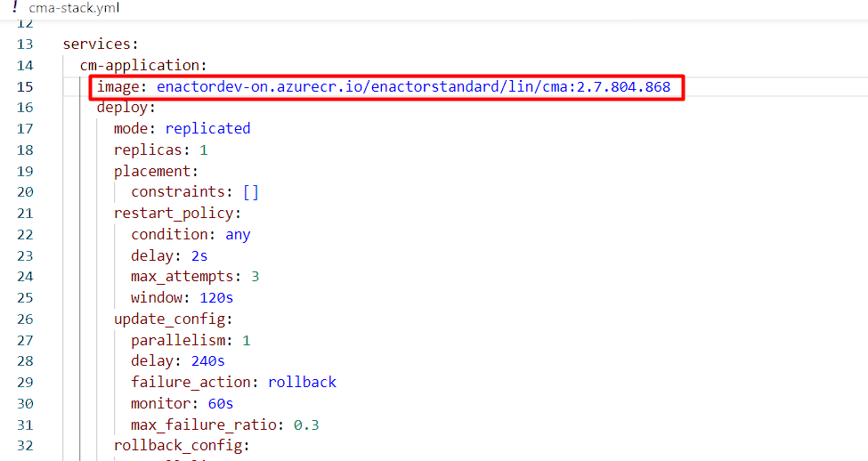Click the YAML file icon in the tab
Image resolution: width=868 pixels, height=461 pixels.
point(15,7)
